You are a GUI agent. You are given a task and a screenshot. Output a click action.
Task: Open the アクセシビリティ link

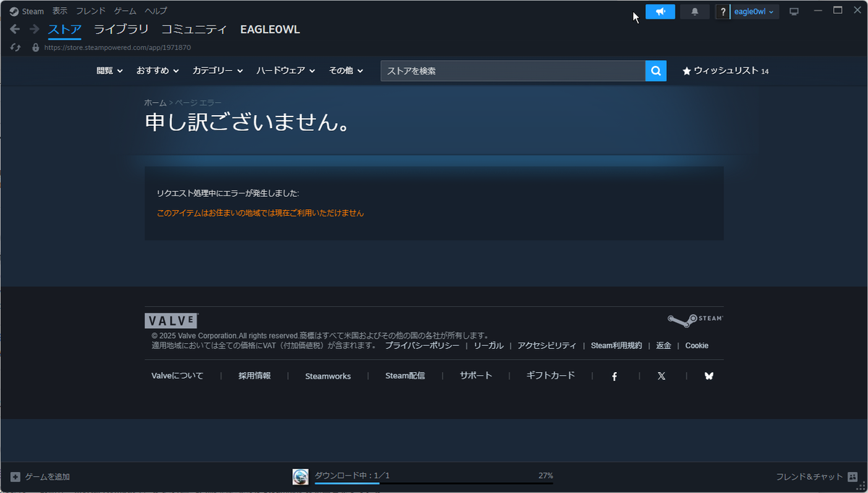tap(547, 346)
